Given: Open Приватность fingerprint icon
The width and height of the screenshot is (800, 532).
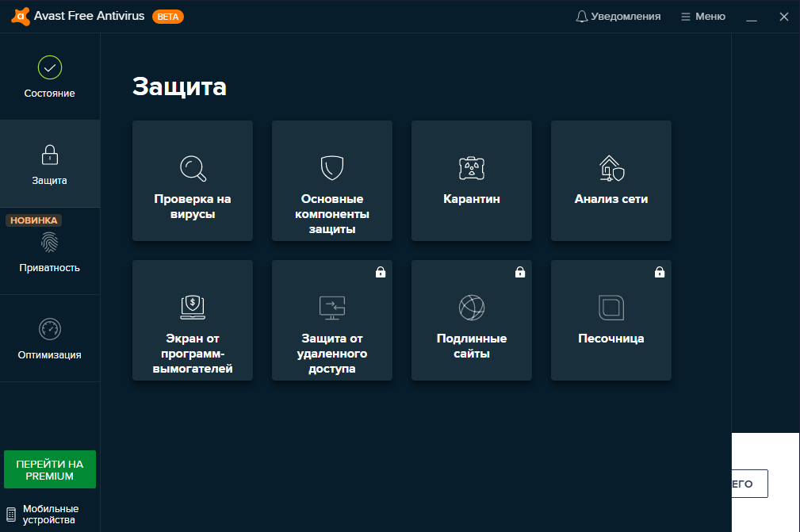Looking at the screenshot, I should click(x=49, y=243).
